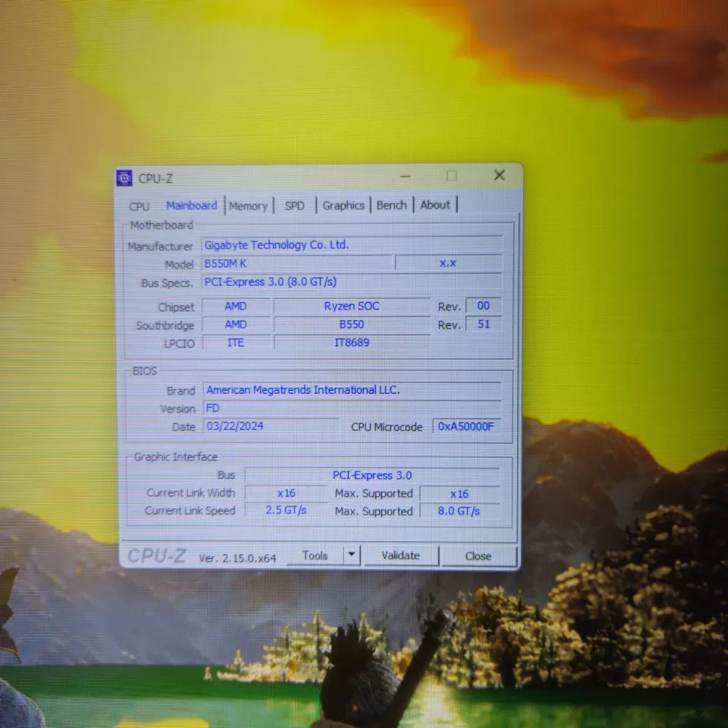Viewport: 728px width, 728px height.
Task: Click bus specs 'PCI-Express 3.0 (8.0 GT/s)'
Action: 271,282
